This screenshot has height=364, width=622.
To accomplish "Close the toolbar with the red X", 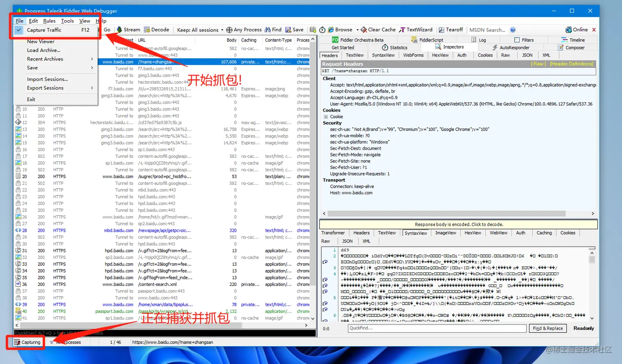I will click(x=594, y=30).
